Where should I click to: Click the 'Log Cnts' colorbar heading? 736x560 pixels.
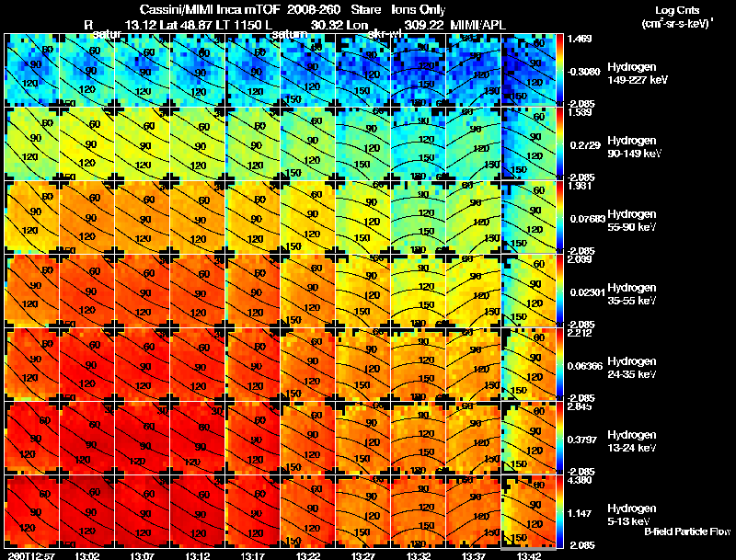click(677, 10)
